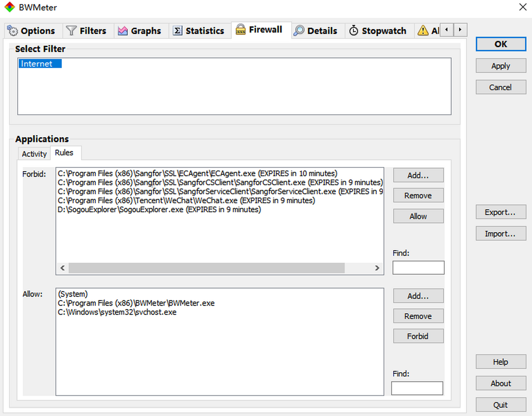Click the BWMeter app icon in title bar
Viewport: 532px width, 416px height.
pos(9,8)
